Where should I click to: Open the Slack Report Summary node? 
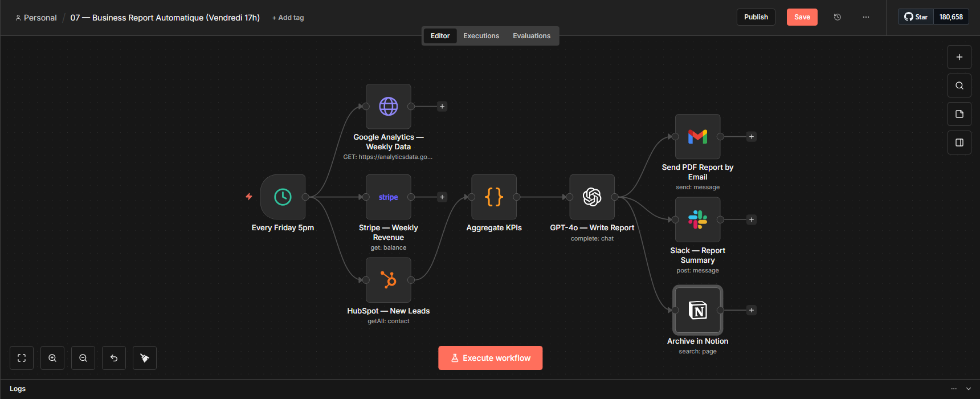[698, 219]
